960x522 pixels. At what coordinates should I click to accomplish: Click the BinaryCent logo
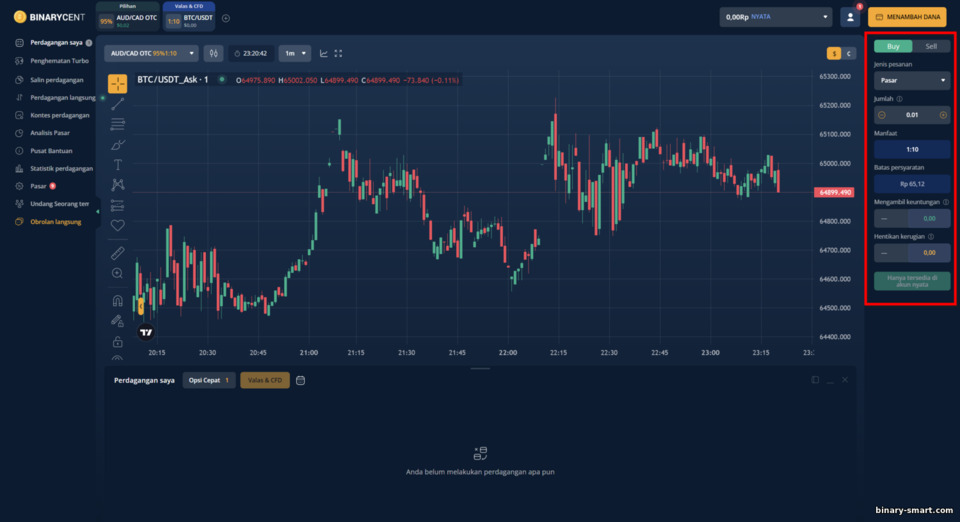(49, 17)
